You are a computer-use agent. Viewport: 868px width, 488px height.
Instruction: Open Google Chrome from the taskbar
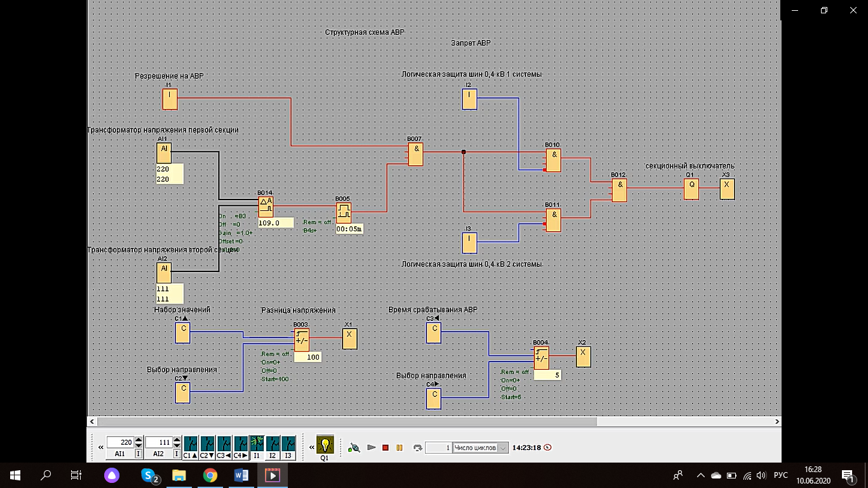pos(210,475)
